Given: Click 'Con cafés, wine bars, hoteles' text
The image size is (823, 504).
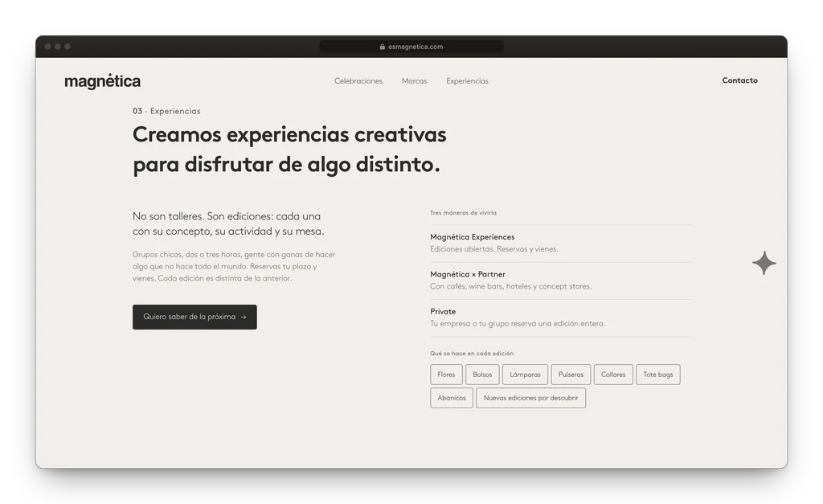Looking at the screenshot, I should pyautogui.click(x=510, y=286).
